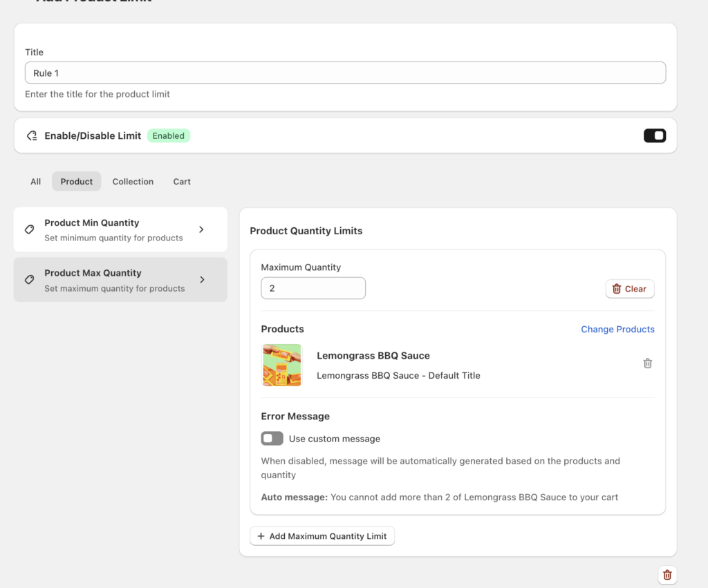The height and width of the screenshot is (588, 708).
Task: Click the tag icon beside Product Min Quantity
Action: 30,229
